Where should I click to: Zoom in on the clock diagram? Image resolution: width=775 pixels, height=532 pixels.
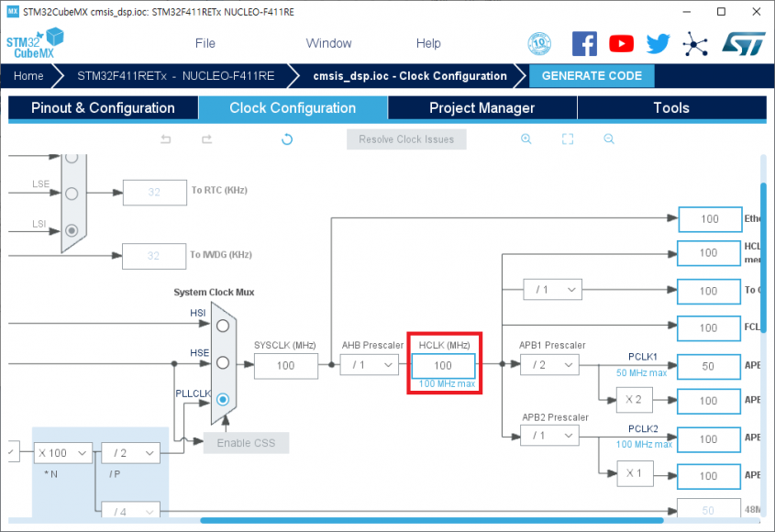[x=526, y=139]
